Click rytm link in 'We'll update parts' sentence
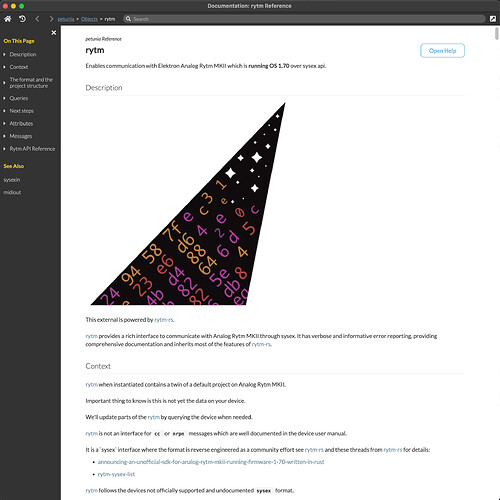The image size is (500, 500). 153,417
